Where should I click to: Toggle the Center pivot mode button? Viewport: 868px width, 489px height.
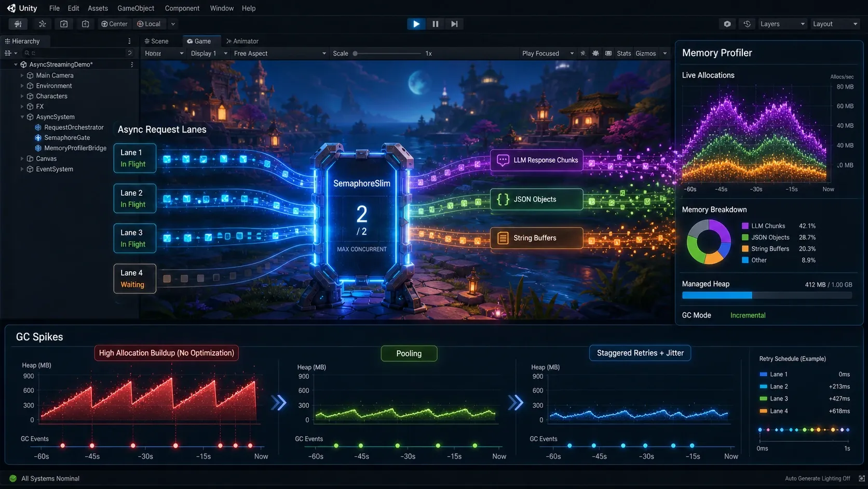pyautogui.click(x=114, y=24)
